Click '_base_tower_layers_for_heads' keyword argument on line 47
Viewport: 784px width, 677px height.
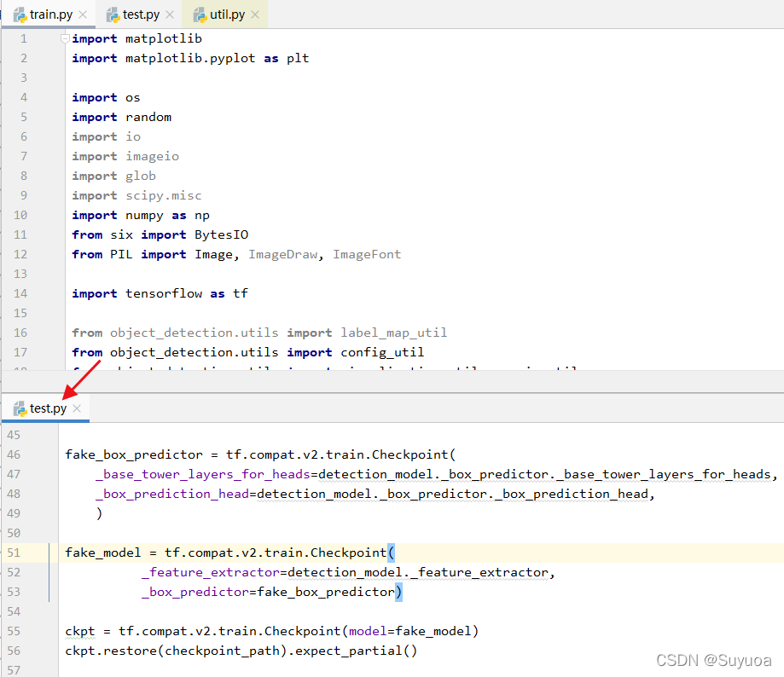pyautogui.click(x=203, y=474)
